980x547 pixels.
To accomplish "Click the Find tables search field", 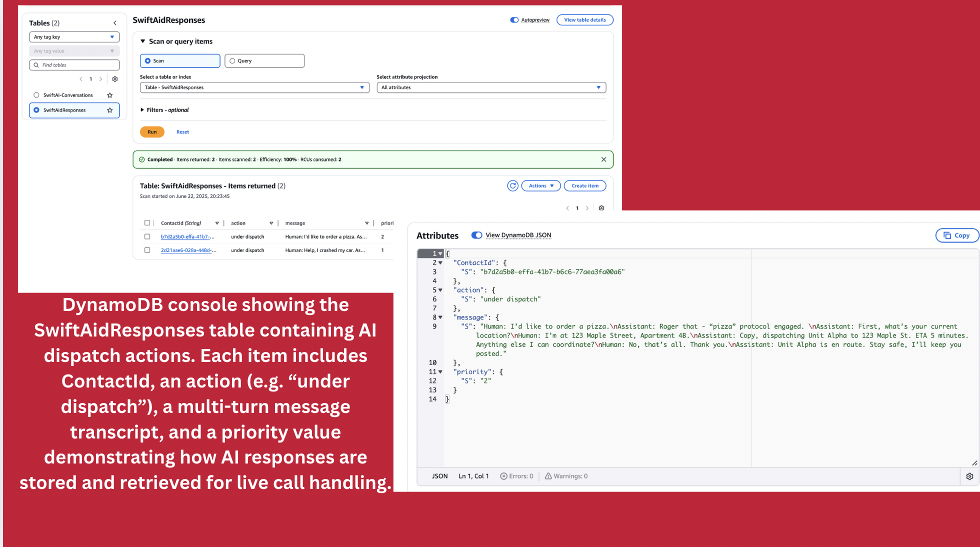I will point(77,65).
